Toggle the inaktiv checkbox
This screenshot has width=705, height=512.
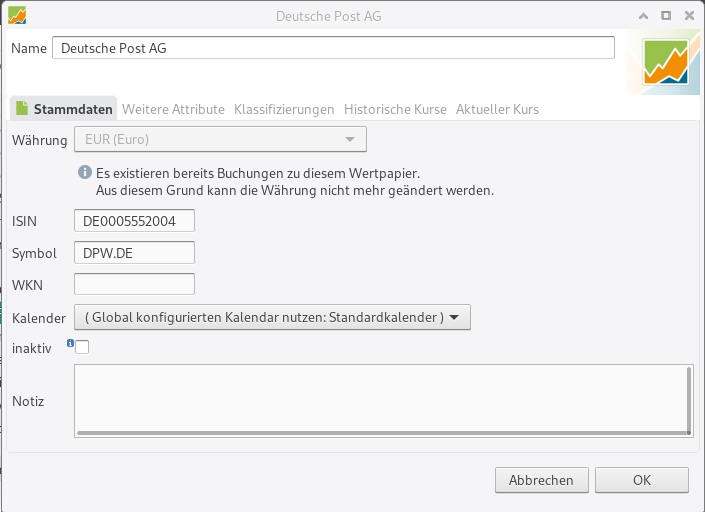tap(82, 347)
